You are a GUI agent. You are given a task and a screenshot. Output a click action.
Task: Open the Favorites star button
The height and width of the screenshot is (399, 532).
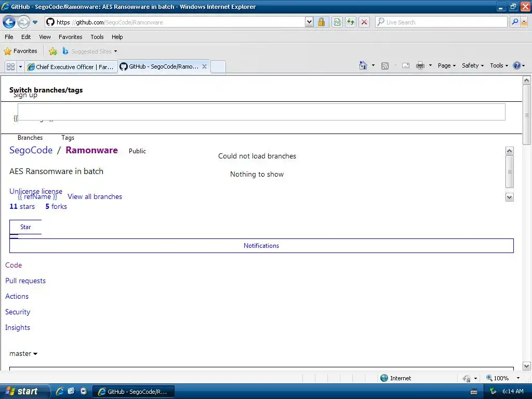(x=20, y=51)
